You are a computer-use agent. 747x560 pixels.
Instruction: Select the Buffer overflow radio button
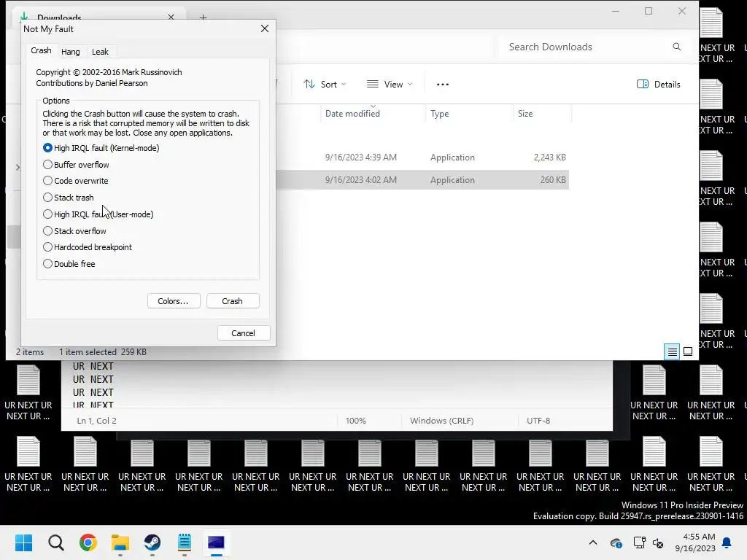(47, 165)
